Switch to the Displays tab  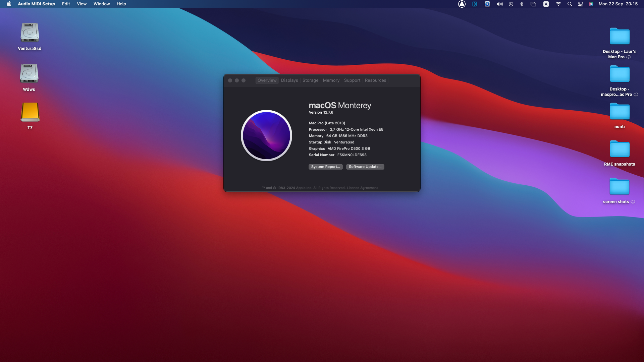(289, 80)
